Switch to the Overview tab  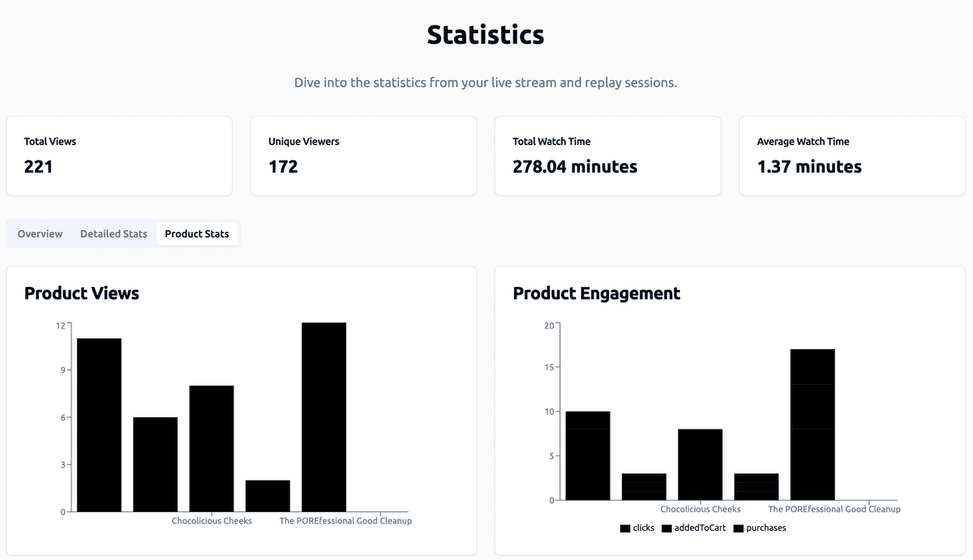tap(40, 233)
